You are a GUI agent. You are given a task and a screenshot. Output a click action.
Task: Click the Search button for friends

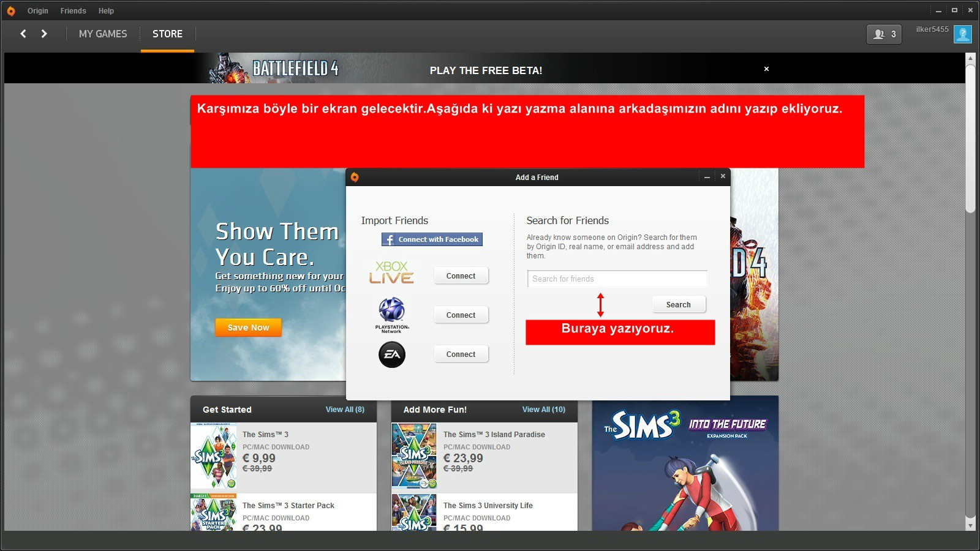(x=678, y=305)
